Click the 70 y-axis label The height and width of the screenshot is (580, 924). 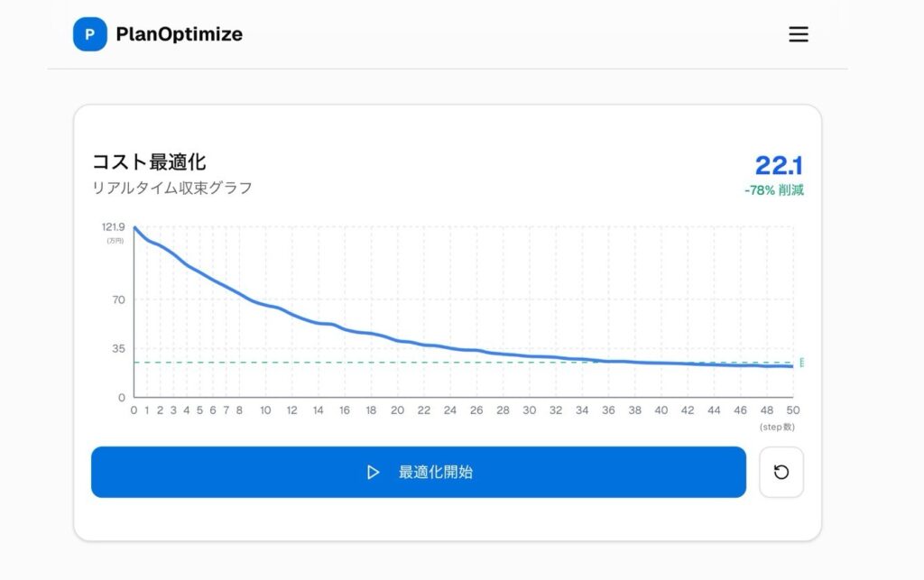pos(119,300)
